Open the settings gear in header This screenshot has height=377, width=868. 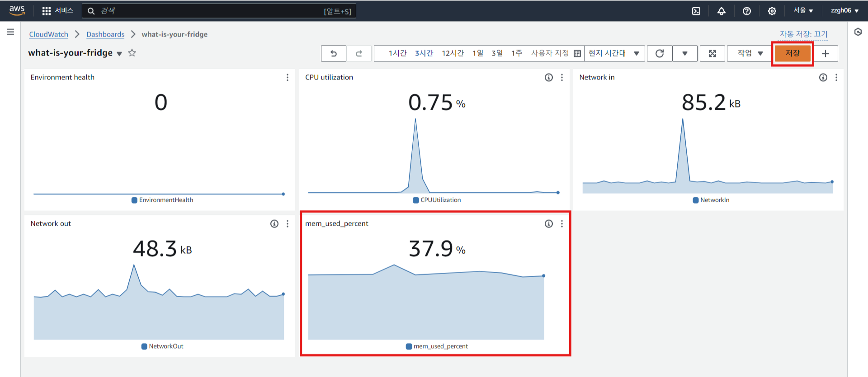click(772, 11)
